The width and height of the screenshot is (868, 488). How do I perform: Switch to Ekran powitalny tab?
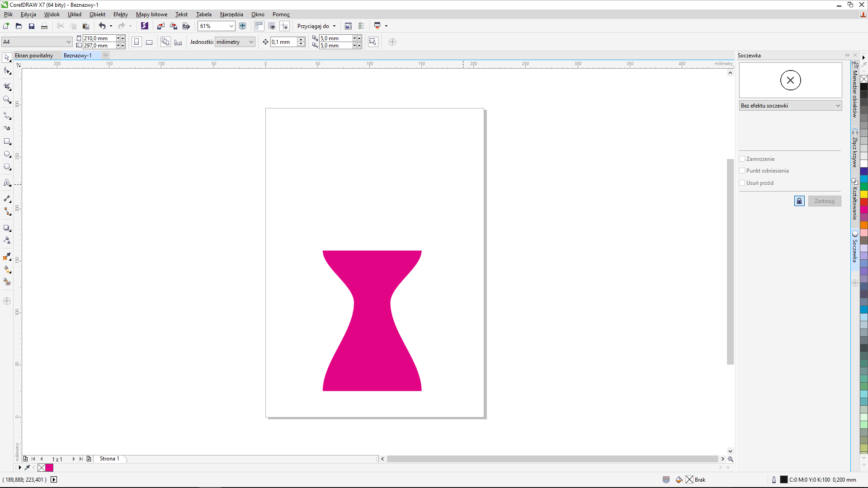(34, 56)
